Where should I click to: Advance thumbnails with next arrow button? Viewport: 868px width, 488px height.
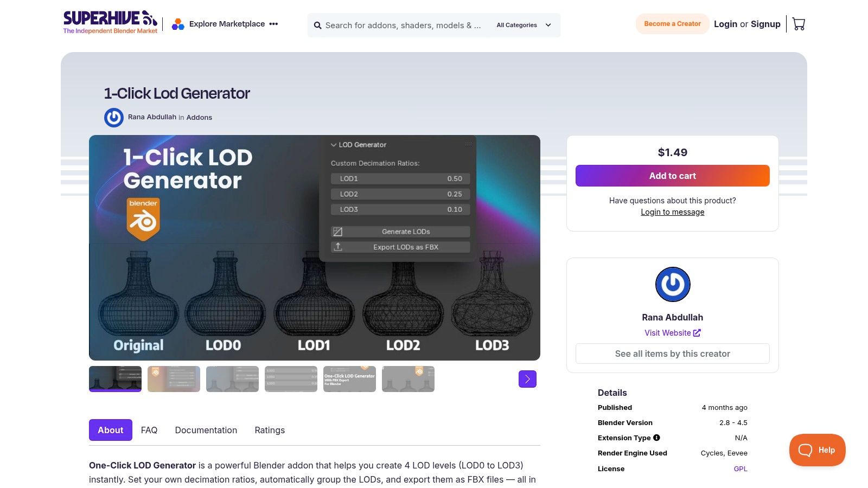pos(527,379)
